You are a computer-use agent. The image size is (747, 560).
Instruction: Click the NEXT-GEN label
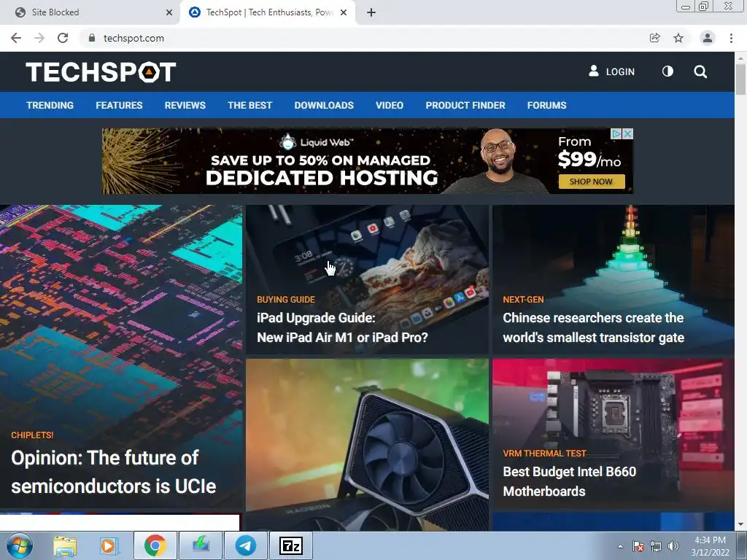pyautogui.click(x=523, y=300)
